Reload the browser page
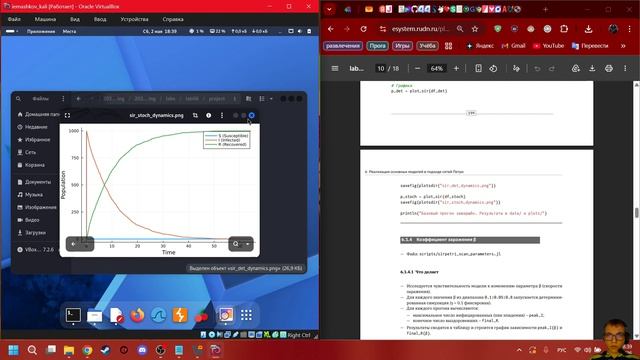Screen dimensions: 640x360 (364, 29)
